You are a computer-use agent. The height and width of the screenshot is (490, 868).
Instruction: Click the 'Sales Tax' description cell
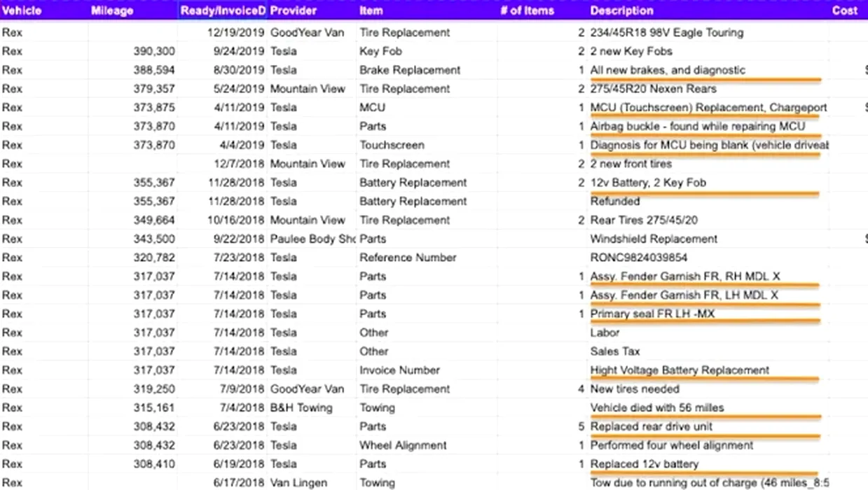(x=614, y=351)
